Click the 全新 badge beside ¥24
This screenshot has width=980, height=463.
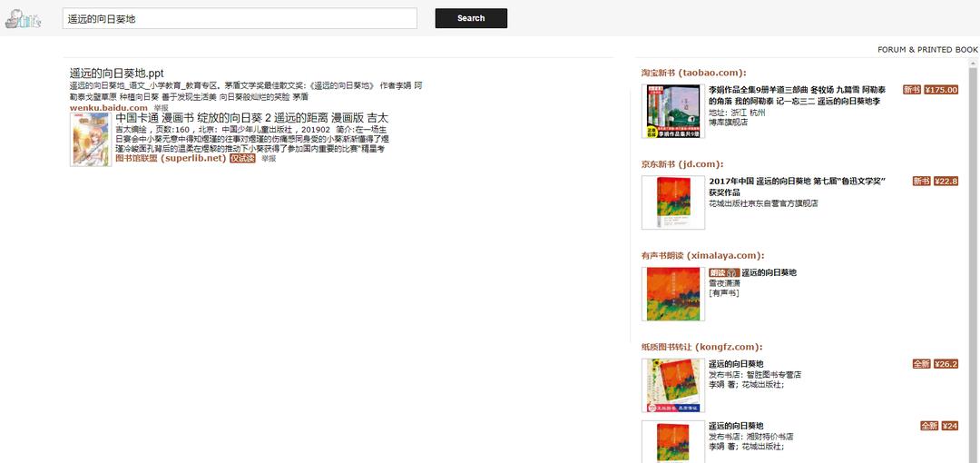click(x=929, y=426)
